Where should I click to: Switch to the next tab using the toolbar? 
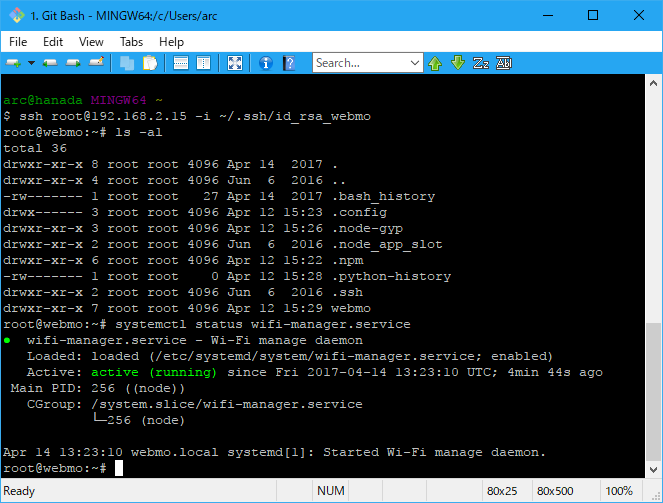[x=74, y=63]
